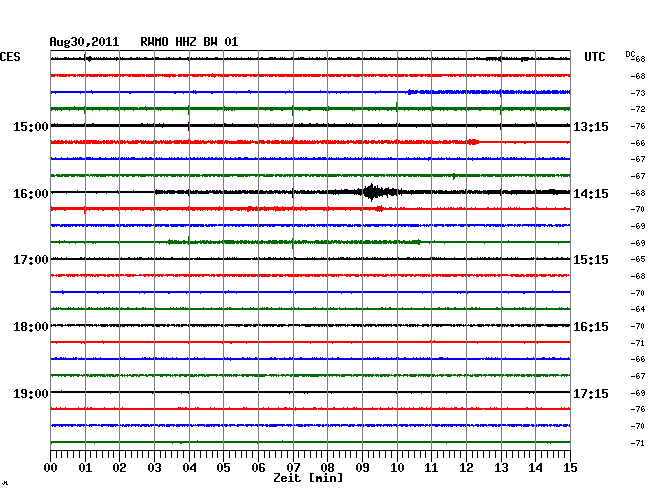Click the "16:00" local time label
The height and width of the screenshot is (494, 650).
31,194
